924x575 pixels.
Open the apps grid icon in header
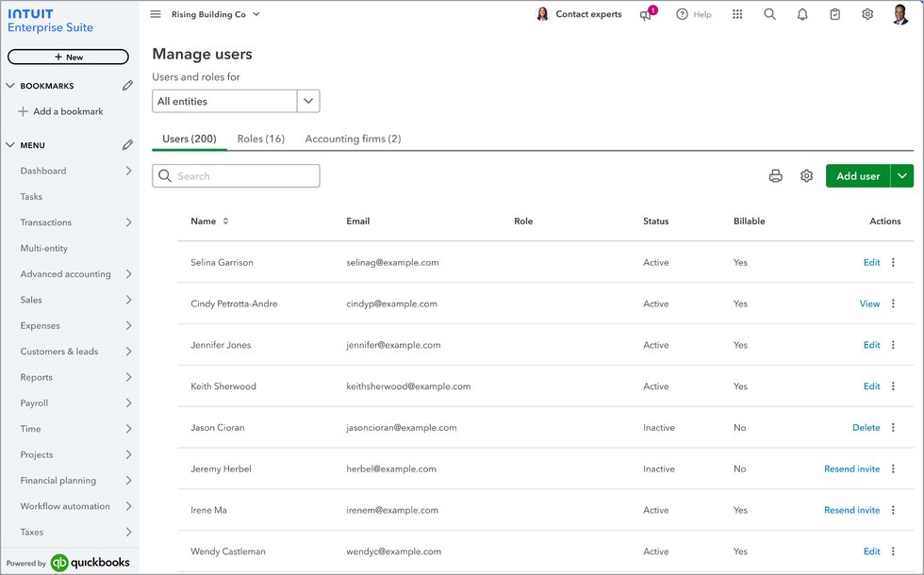coord(737,14)
